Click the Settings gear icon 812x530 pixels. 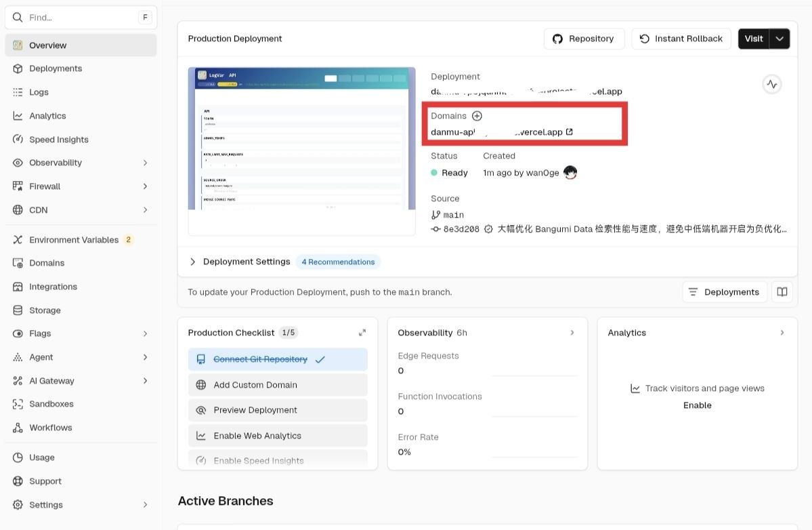(x=18, y=505)
